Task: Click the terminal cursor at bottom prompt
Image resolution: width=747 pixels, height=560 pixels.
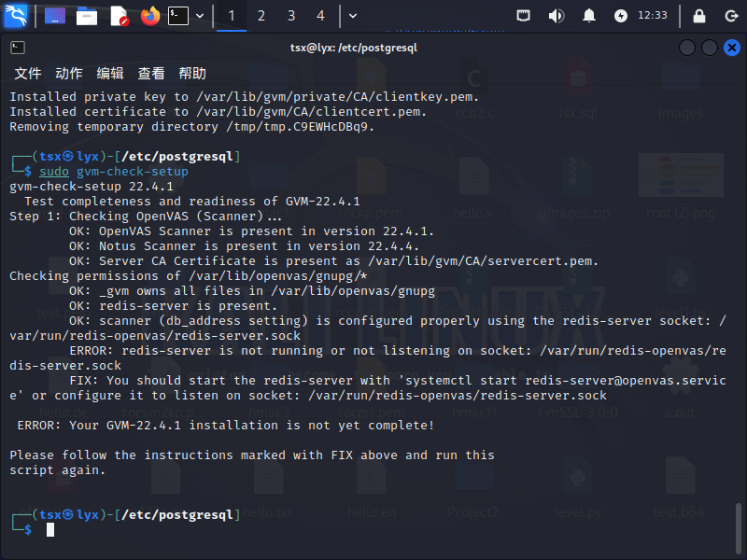Action: click(x=50, y=529)
